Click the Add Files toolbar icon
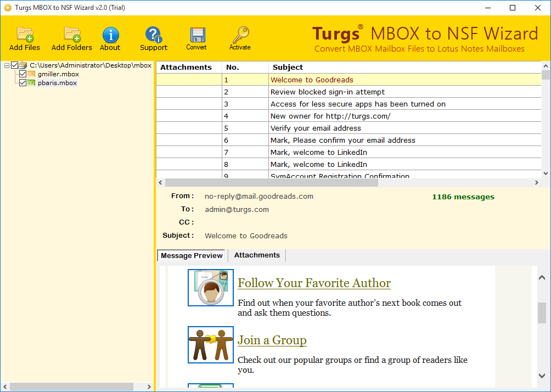 click(x=25, y=35)
